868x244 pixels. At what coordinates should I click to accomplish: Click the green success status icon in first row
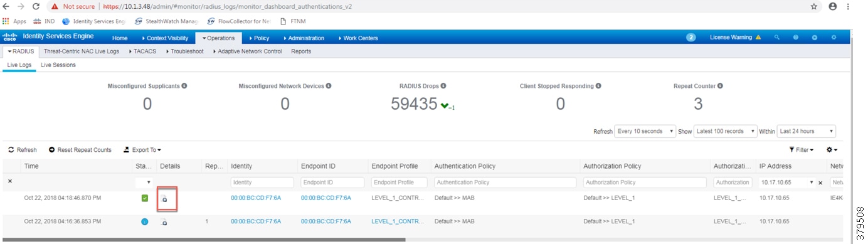(x=145, y=198)
